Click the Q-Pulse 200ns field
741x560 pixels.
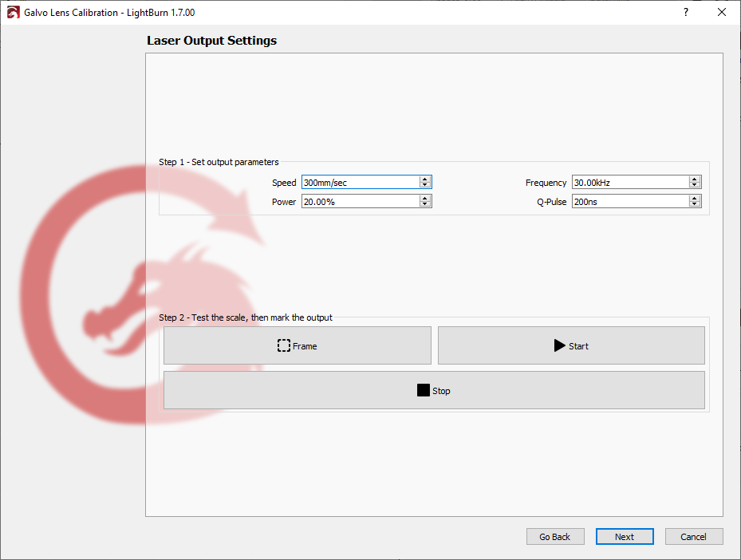(x=629, y=202)
